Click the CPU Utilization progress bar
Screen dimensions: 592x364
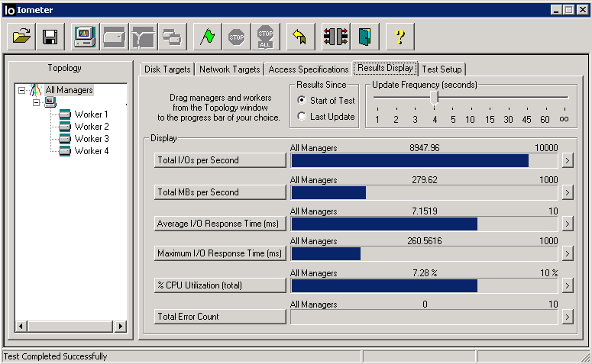[x=424, y=286]
